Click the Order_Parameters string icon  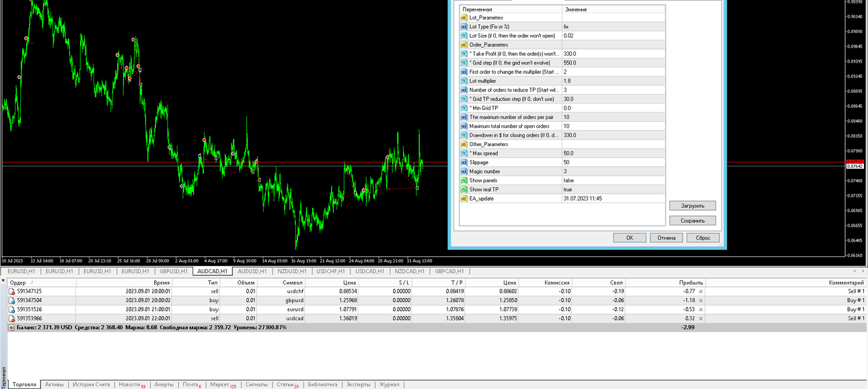point(464,44)
